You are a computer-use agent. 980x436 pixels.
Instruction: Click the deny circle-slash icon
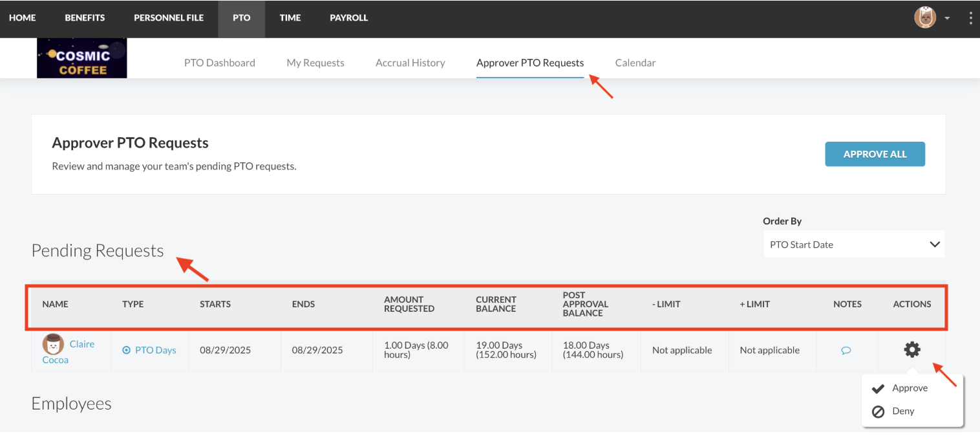click(878, 411)
